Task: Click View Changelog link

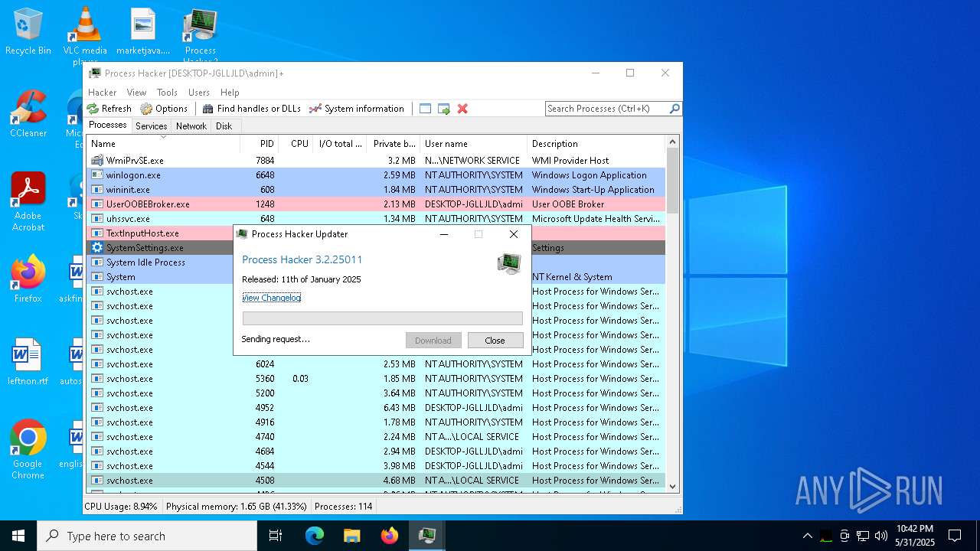Action: (x=271, y=298)
